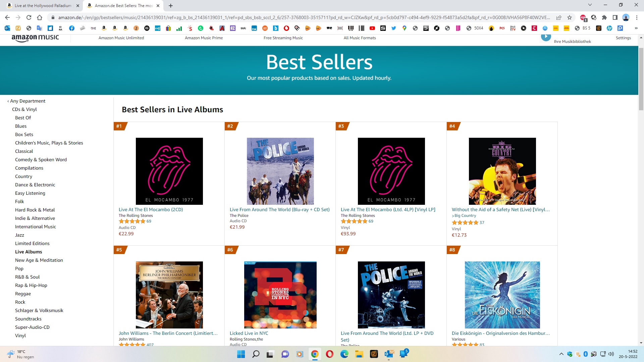Reload the page with the browser refresh icon

29,17
